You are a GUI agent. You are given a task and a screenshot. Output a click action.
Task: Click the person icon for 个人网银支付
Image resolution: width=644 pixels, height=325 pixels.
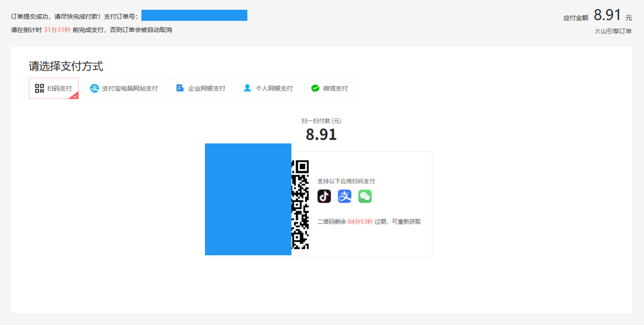(247, 88)
